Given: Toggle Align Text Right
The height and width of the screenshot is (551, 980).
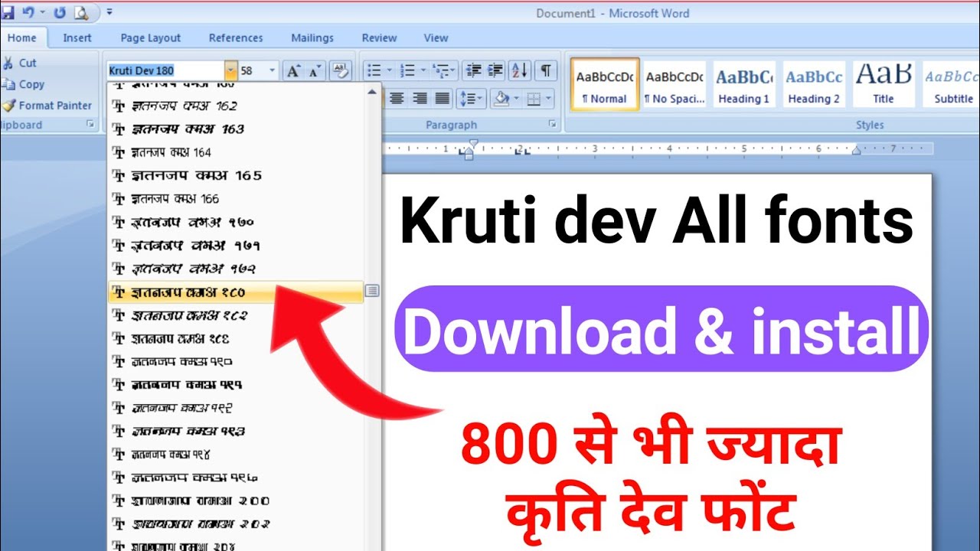Looking at the screenshot, I should tap(420, 98).
